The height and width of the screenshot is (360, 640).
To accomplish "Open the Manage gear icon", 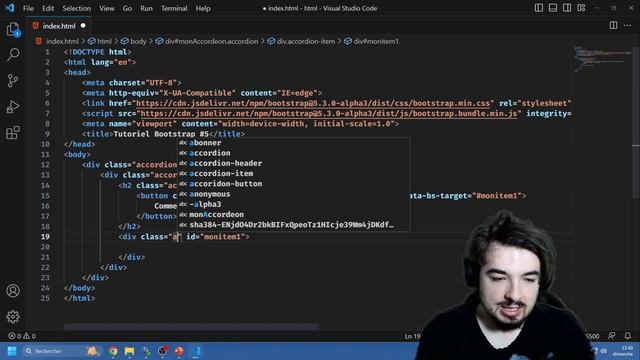I will (x=13, y=316).
